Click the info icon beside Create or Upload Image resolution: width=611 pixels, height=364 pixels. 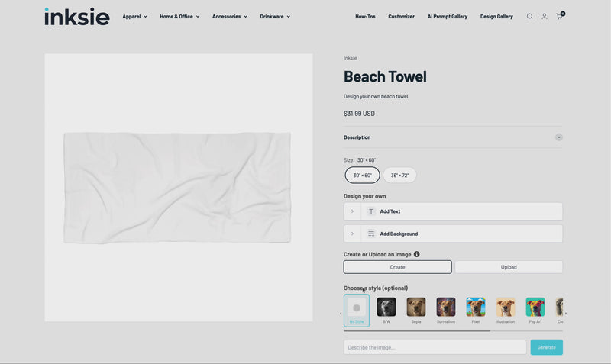click(x=417, y=254)
